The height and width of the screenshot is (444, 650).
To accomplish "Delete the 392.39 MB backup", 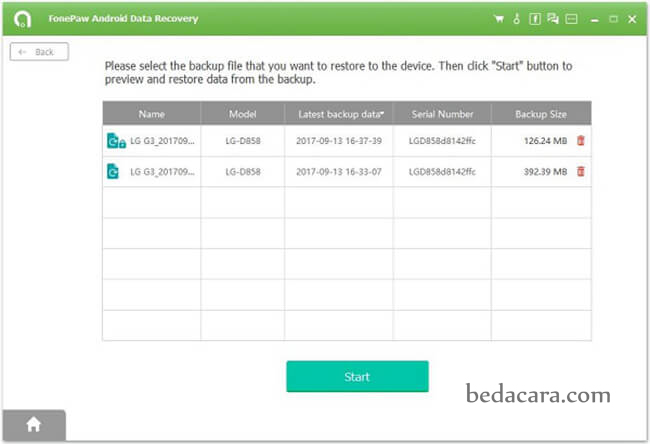I will [581, 172].
